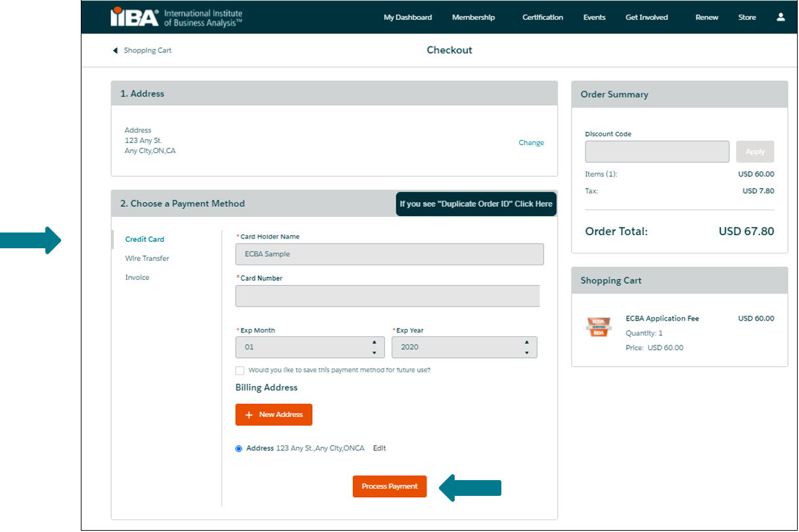799x532 pixels.
Task: Click the Card Holder Name field
Action: pyautogui.click(x=390, y=254)
